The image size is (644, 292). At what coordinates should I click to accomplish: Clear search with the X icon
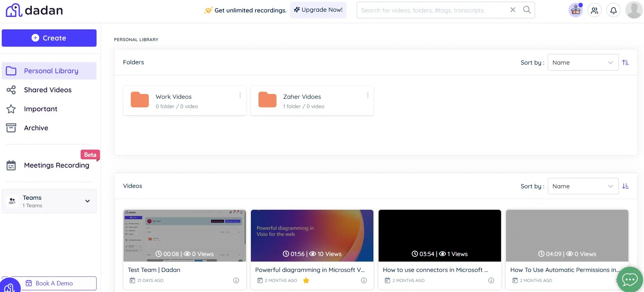coord(513,10)
